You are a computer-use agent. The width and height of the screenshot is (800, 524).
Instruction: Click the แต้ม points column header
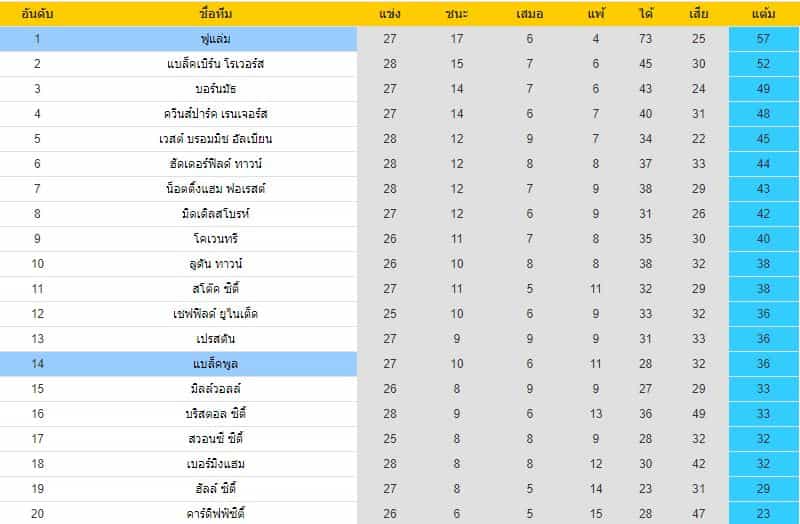[763, 14]
